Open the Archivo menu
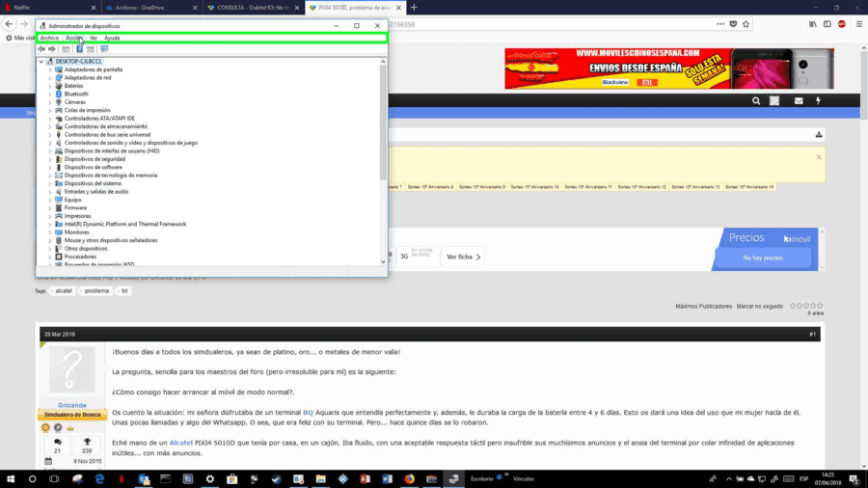The width and height of the screenshot is (868, 488). pyautogui.click(x=49, y=38)
